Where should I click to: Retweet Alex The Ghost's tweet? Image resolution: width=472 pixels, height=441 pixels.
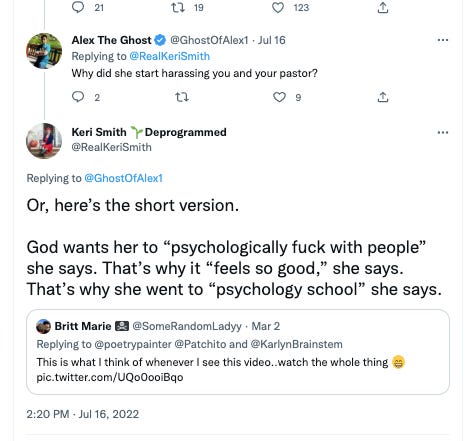point(182,97)
